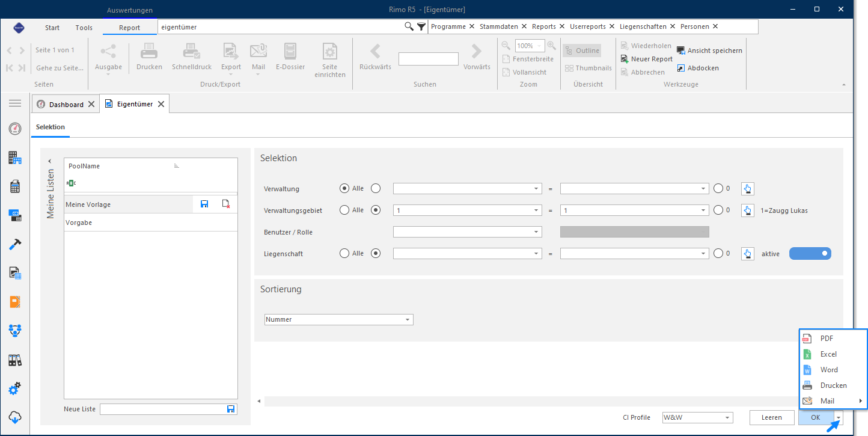The width and height of the screenshot is (868, 436).
Task: Select the 0 radio for Verwaltung
Action: coord(718,188)
